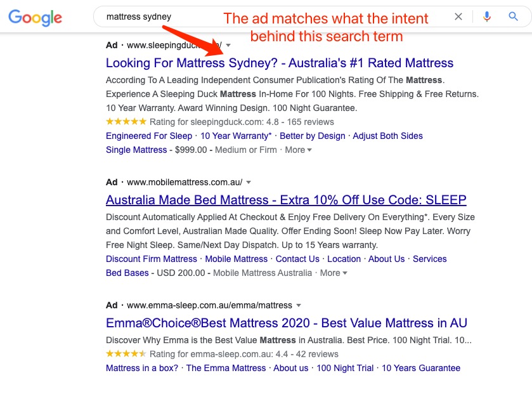The height and width of the screenshot is (399, 532).
Task: Visit the 'Discount Firm Mattress' sitelink
Action: tap(152, 259)
